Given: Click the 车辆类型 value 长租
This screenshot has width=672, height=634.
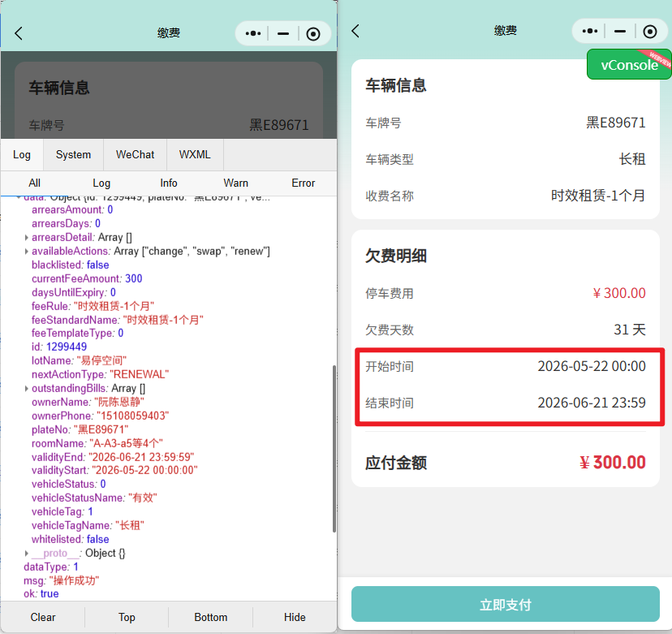Looking at the screenshot, I should 632,159.
